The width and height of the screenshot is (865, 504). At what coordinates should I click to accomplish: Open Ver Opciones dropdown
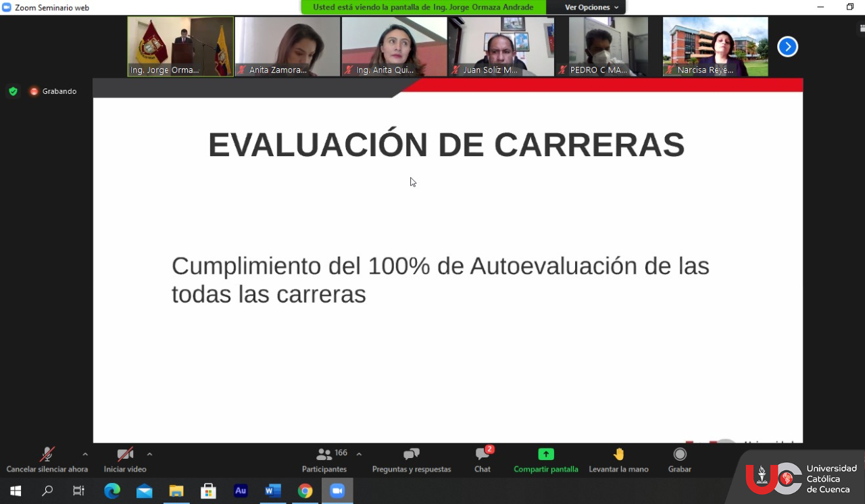[x=591, y=7]
